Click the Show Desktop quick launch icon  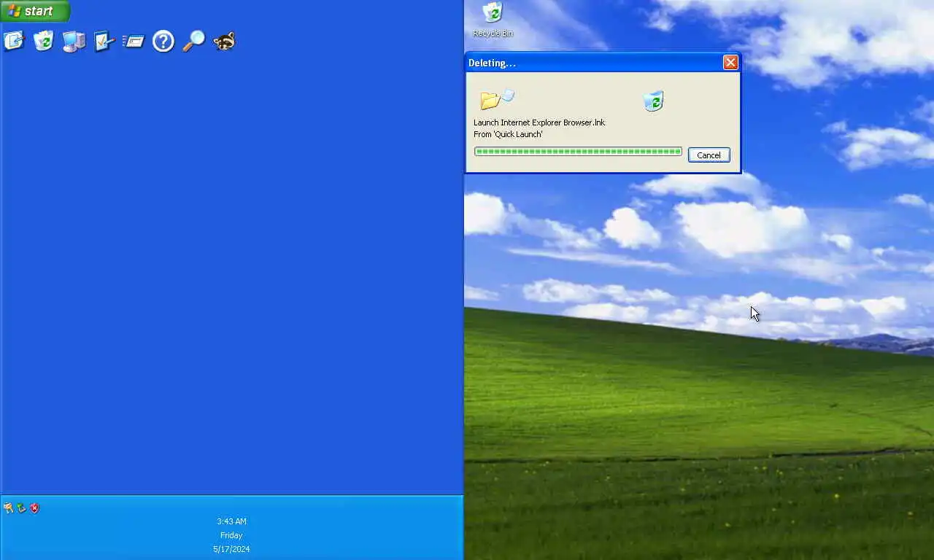14,41
